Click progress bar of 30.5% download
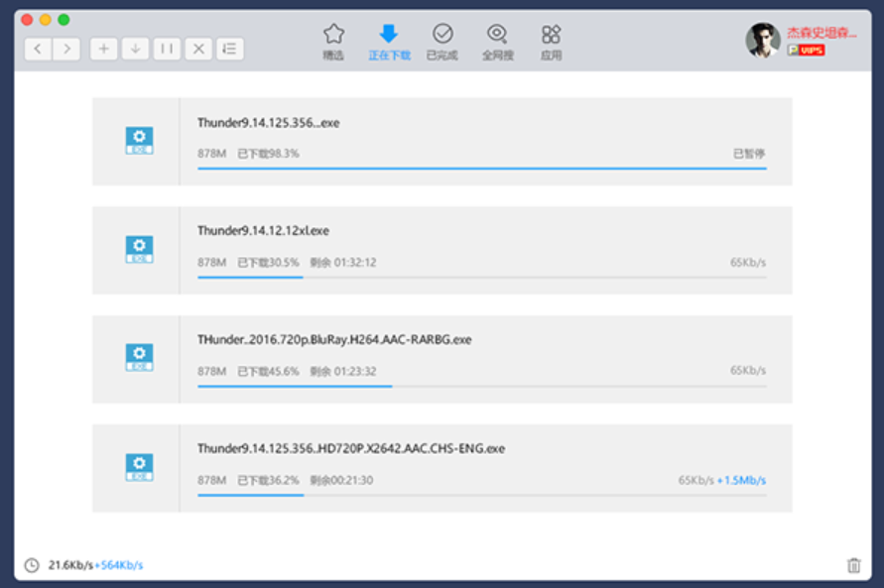The height and width of the screenshot is (588, 884). [x=482, y=277]
